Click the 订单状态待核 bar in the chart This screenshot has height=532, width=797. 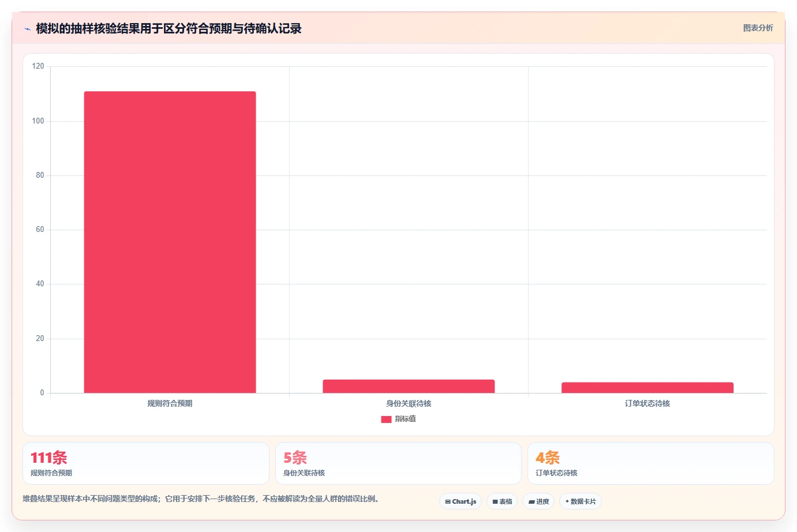click(x=648, y=388)
